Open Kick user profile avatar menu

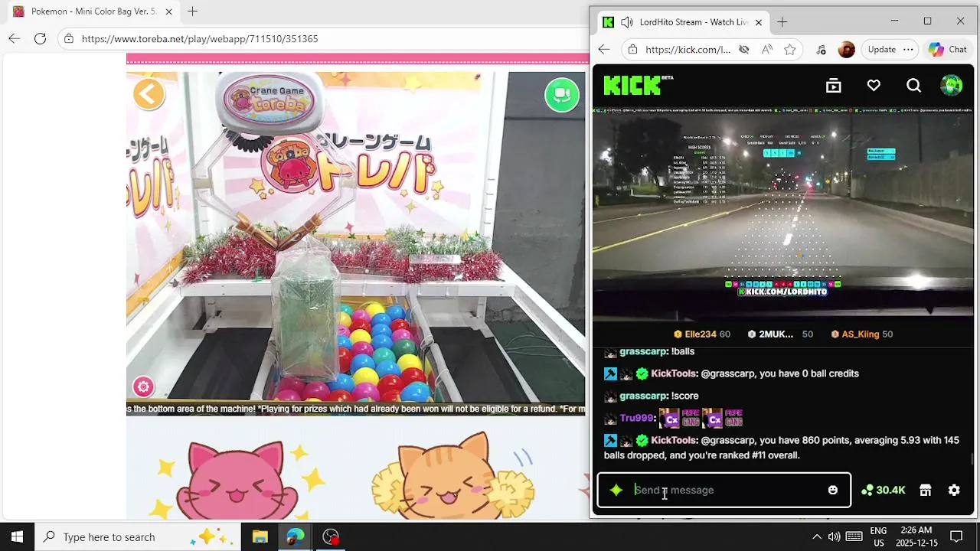(951, 86)
